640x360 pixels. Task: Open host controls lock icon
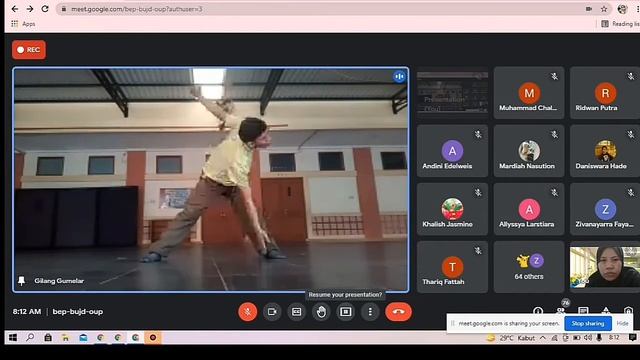click(x=629, y=311)
